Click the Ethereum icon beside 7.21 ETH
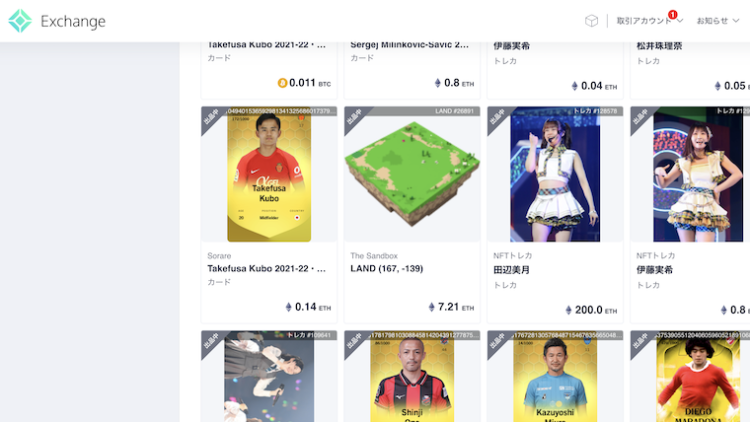 (x=431, y=307)
